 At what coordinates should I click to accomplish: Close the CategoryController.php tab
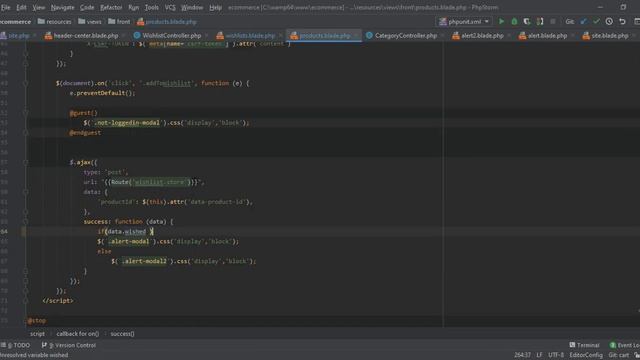[x=442, y=36]
